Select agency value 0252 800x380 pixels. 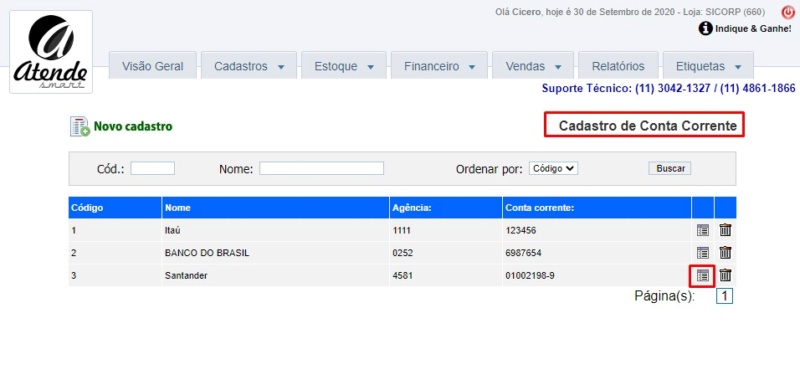[403, 253]
